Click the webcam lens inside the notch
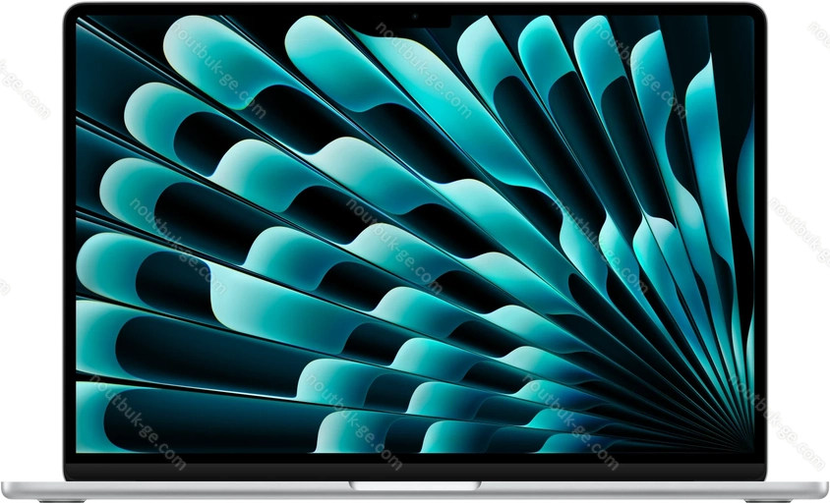 [414, 16]
